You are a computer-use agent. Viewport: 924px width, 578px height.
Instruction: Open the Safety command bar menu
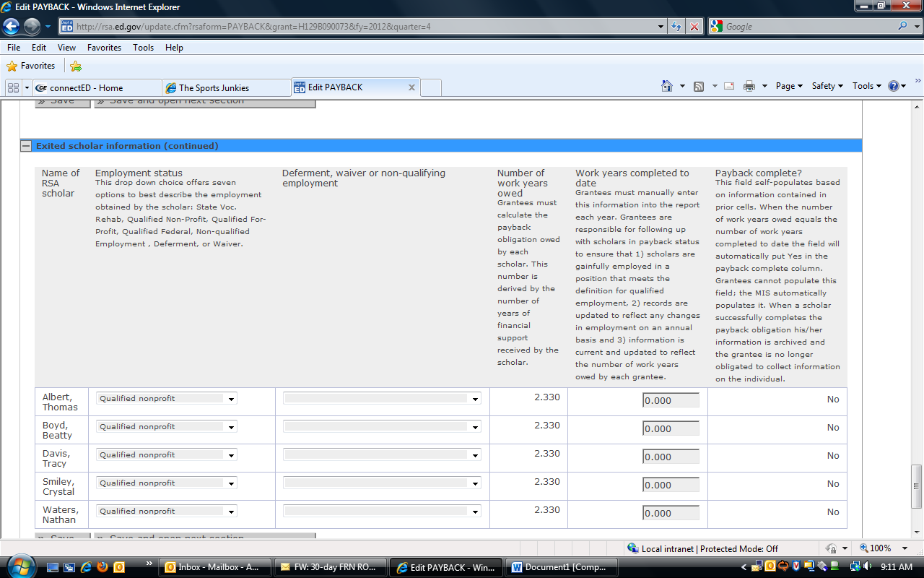[x=828, y=86]
